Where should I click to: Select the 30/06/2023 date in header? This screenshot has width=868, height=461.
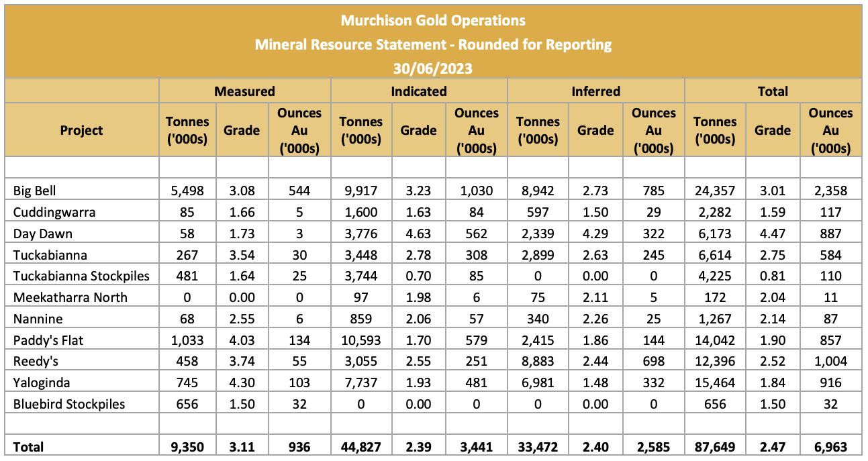coord(433,68)
